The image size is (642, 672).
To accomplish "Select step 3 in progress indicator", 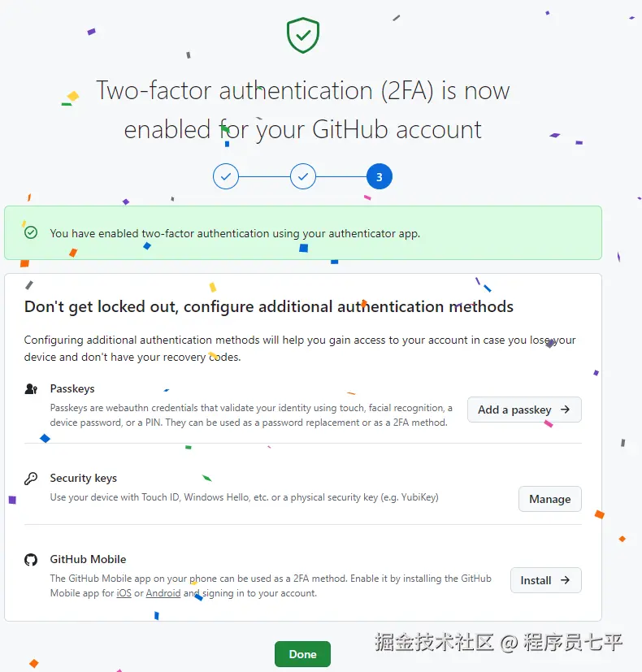I will coord(380,176).
